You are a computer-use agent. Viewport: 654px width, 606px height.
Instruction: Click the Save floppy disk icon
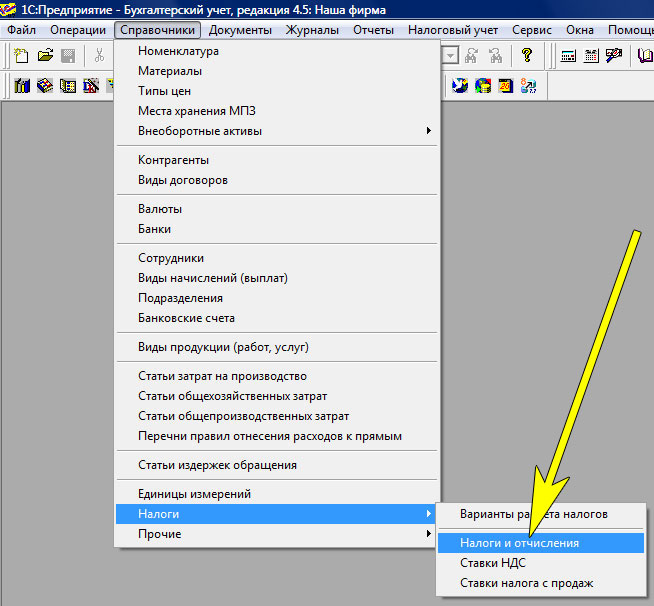[x=68, y=55]
